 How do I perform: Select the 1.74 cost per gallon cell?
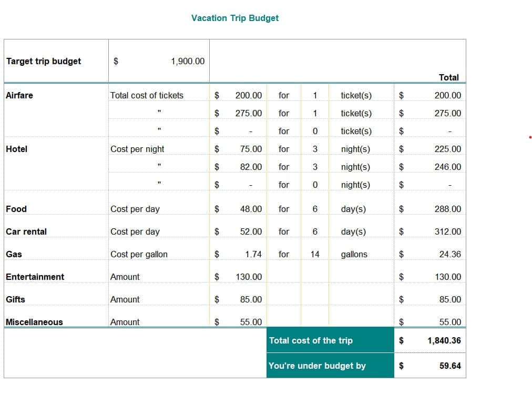tap(253, 254)
